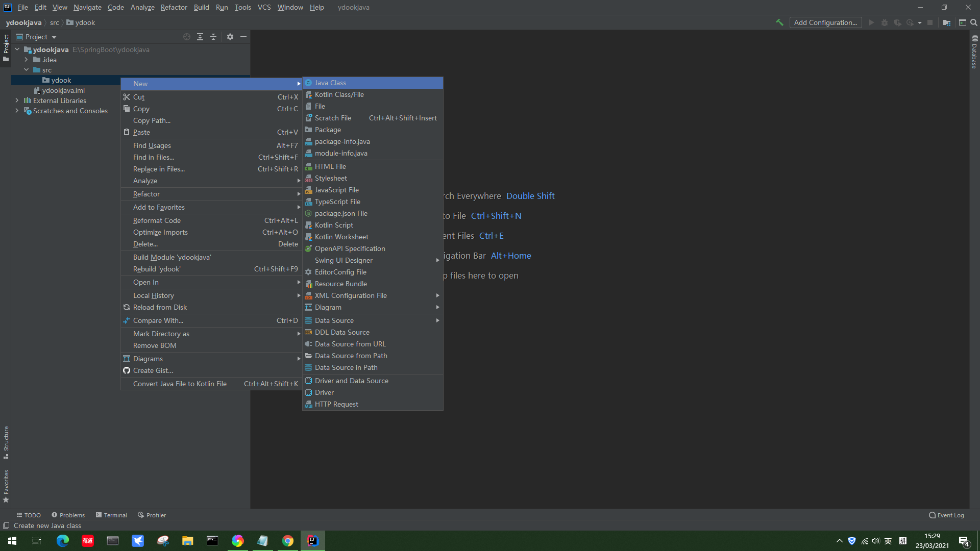Click Select Opened File target icon

click(187, 37)
